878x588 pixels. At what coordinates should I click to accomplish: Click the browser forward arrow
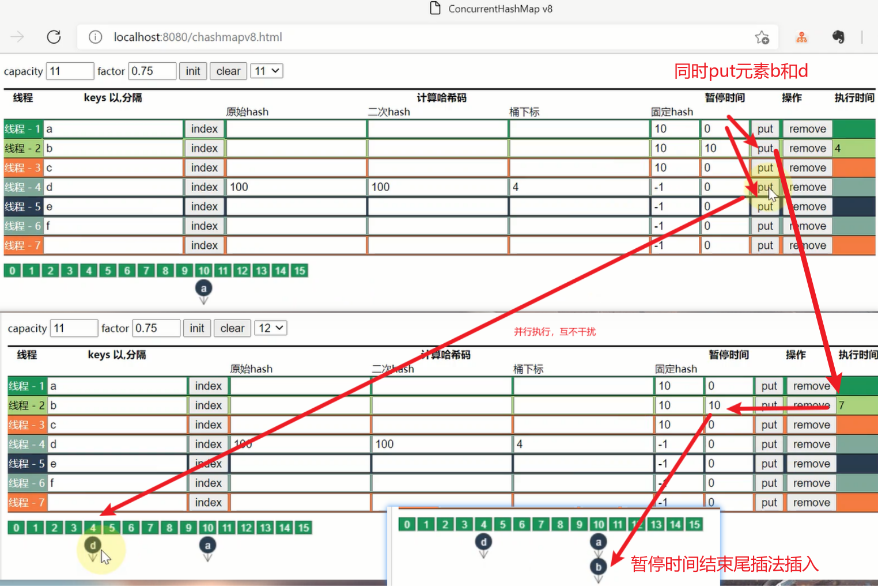click(17, 37)
